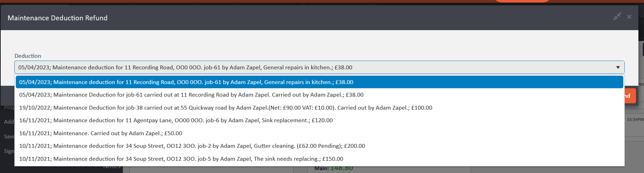
Task: Select the job-38 Quickway road £100.00 deduction
Action: click(225, 108)
